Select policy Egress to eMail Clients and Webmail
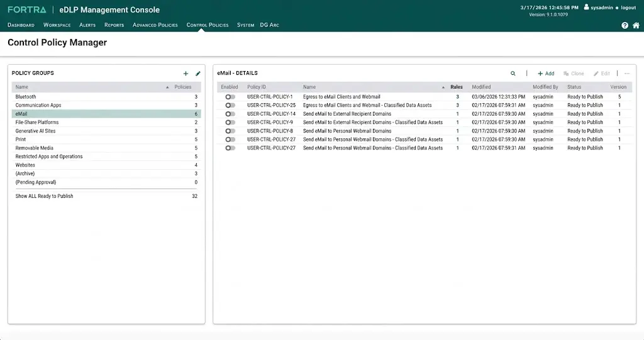The width and height of the screenshot is (644, 340). point(341,97)
